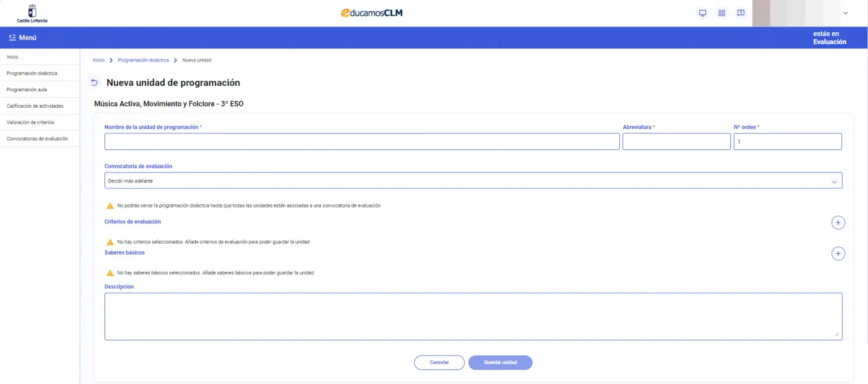Follow Programación didáctica breadcrumb link
The height and width of the screenshot is (384, 868).
pyautogui.click(x=143, y=60)
